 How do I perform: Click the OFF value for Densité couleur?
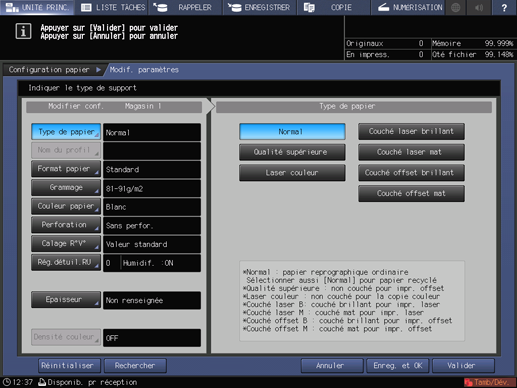click(x=152, y=338)
